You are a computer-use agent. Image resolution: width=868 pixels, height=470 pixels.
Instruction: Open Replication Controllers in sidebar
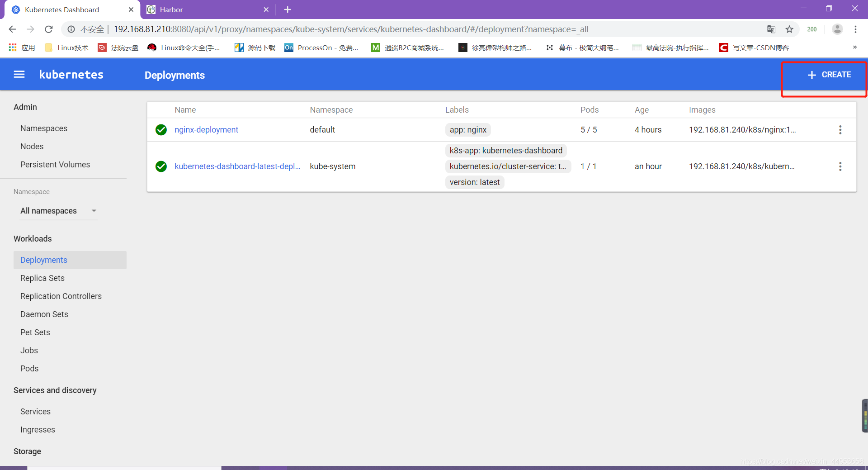tap(61, 296)
